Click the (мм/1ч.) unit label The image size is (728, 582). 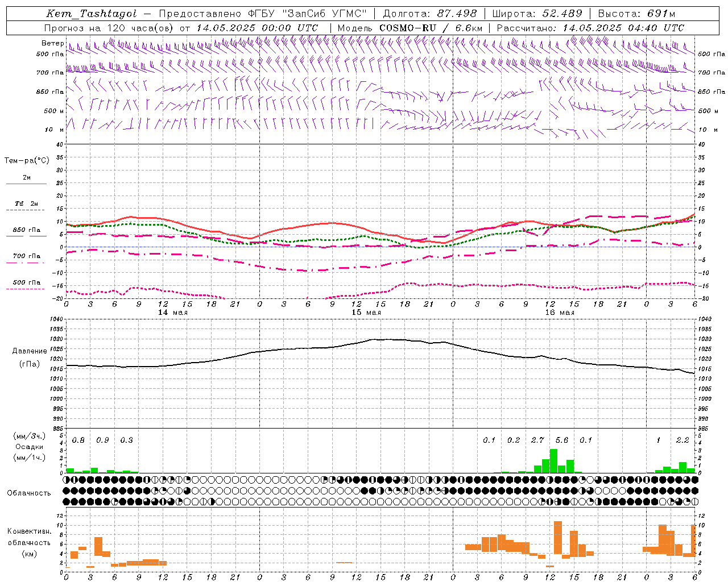coord(29,458)
